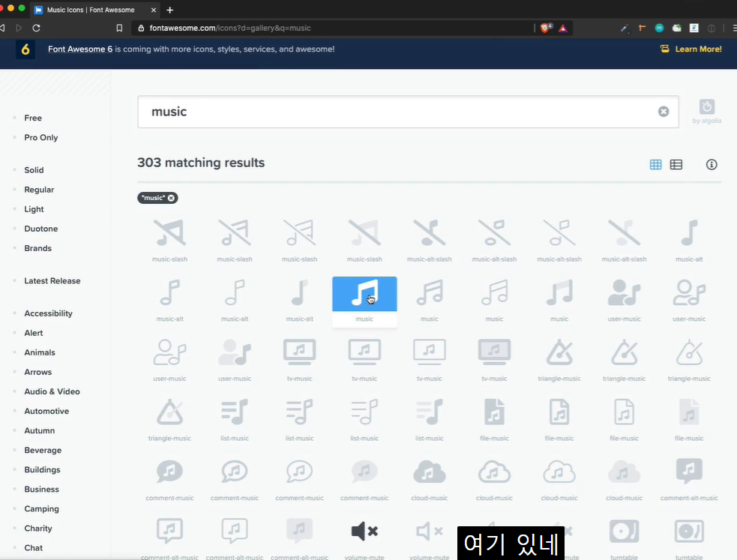Open the dark volume-mute icon
The width and height of the screenshot is (737, 560).
[x=364, y=532]
